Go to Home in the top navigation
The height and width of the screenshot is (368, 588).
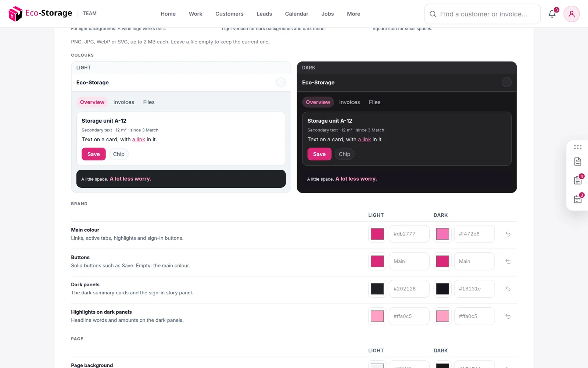[168, 14]
